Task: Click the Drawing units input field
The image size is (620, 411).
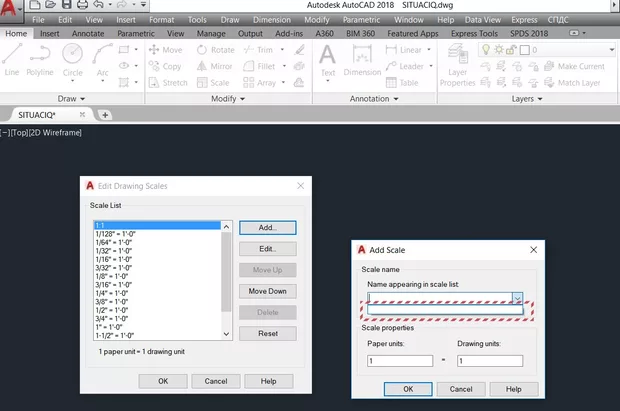Action: (x=490, y=361)
